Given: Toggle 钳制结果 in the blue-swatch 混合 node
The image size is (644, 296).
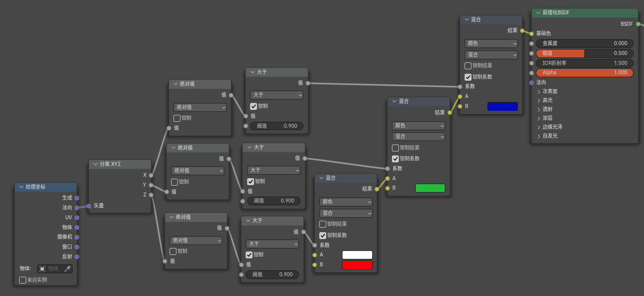Looking at the screenshot, I should tap(468, 66).
